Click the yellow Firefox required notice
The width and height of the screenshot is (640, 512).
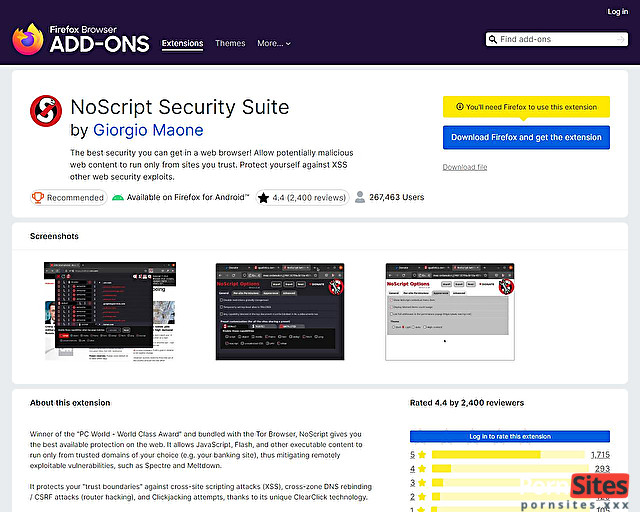pos(526,107)
